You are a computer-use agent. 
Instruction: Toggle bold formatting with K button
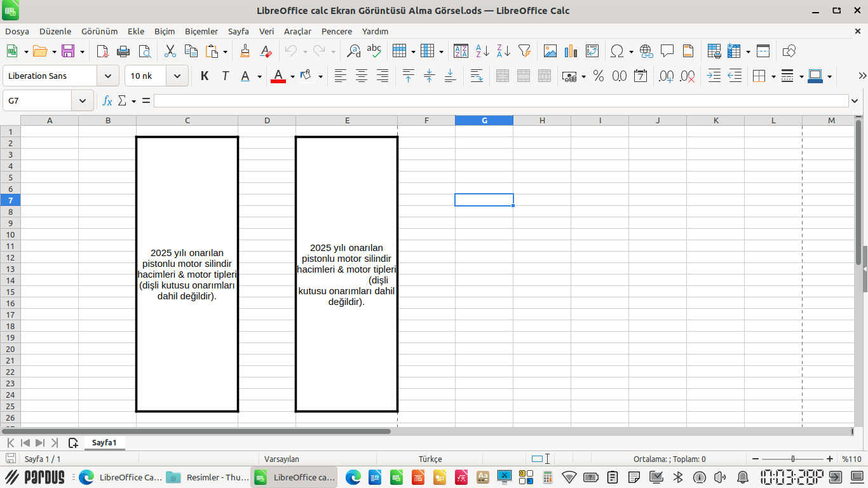[204, 76]
